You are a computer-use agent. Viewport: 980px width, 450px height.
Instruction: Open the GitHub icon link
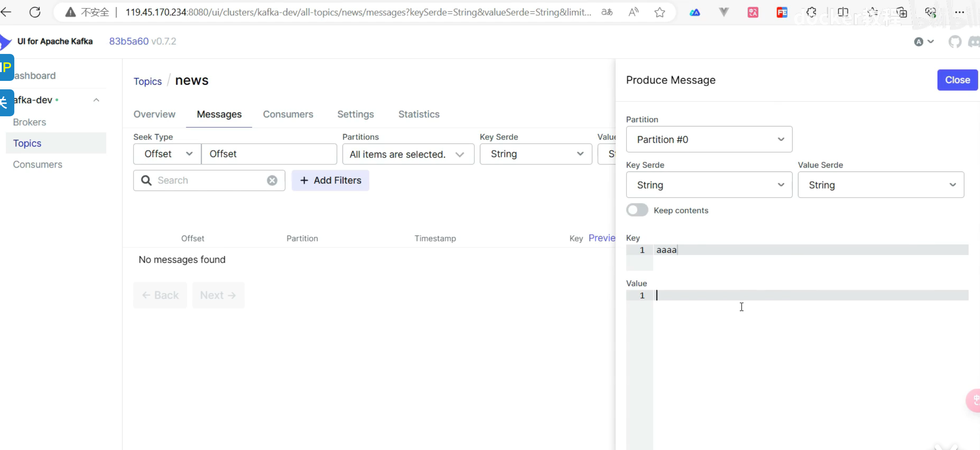955,42
